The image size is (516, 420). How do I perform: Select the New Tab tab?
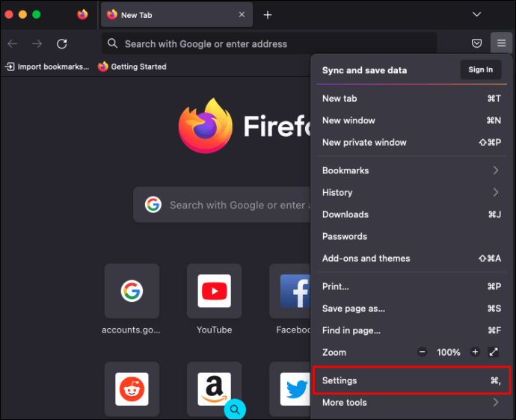coord(176,15)
